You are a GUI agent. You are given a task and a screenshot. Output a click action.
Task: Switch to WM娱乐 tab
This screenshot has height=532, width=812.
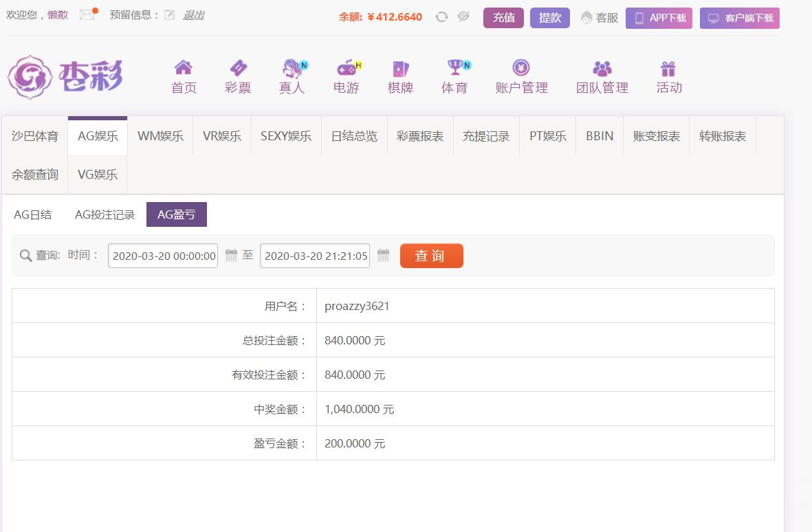[x=160, y=136]
